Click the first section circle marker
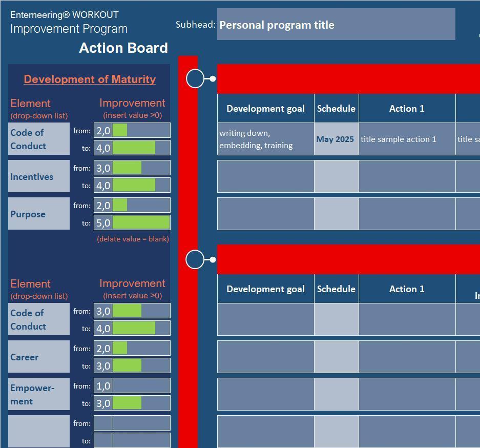The image size is (480, 448). 195,79
